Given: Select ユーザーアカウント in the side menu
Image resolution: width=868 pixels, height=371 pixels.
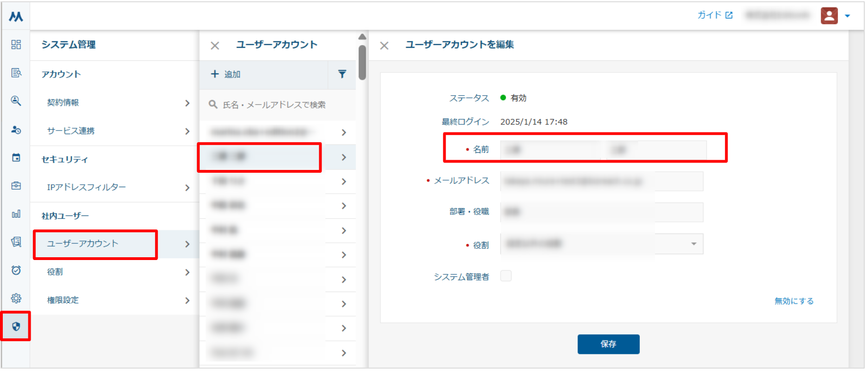Looking at the screenshot, I should [x=95, y=244].
